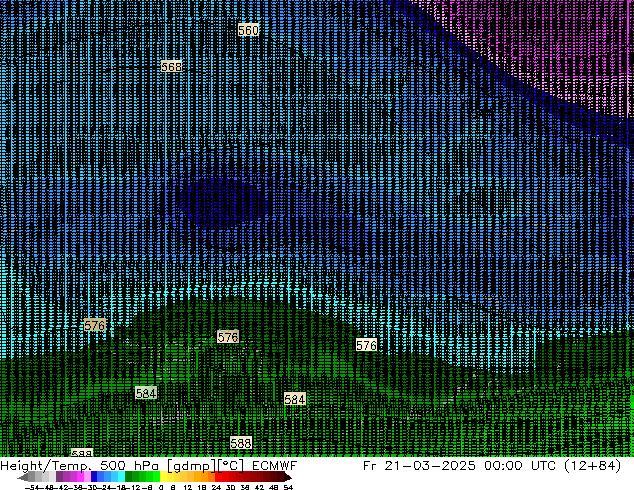This screenshot has width=634, height=490.
Task: Click the legend value 0
Action: [161, 487]
